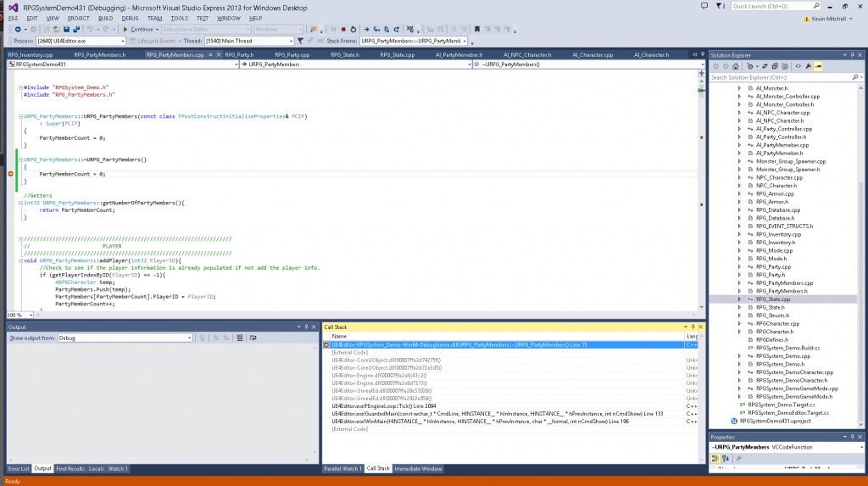
Task: Toggle Preview Selected Items in Solution Explorer
Action: click(x=820, y=66)
